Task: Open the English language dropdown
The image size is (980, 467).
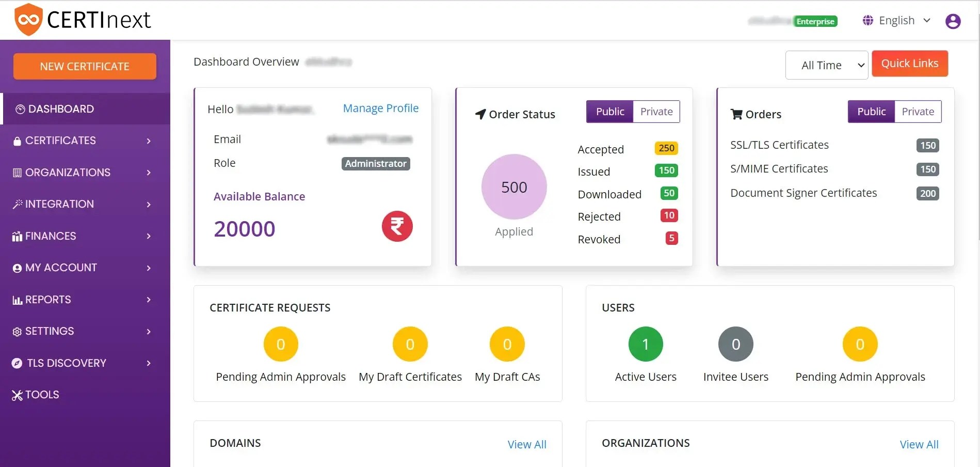Action: [897, 21]
